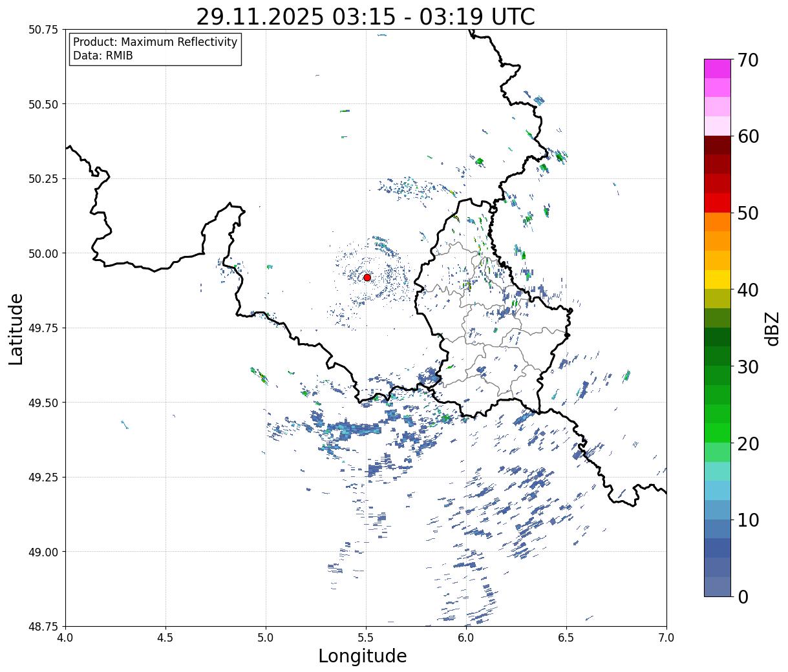Click the colorbar tick label 10
This screenshot has height=672, width=788.
click(747, 520)
